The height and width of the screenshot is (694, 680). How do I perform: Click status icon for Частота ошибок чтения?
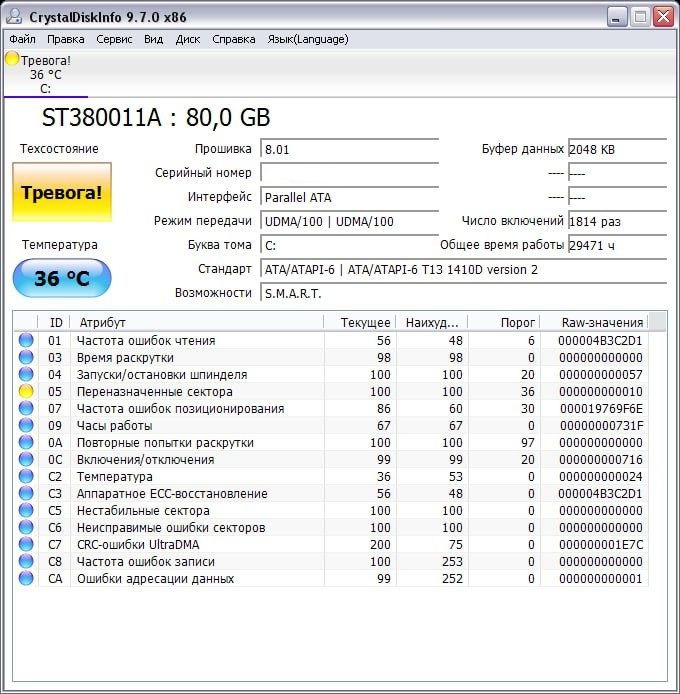pyautogui.click(x=26, y=340)
